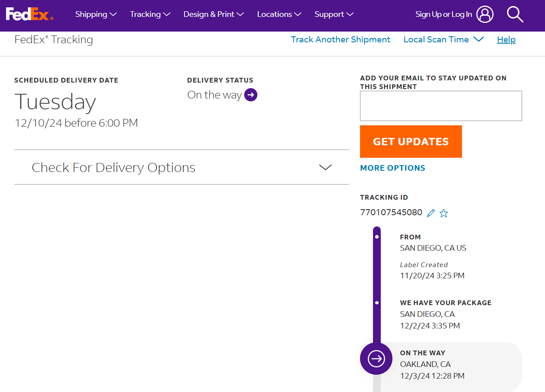Expand the Design & Print menu
Image resolution: width=545 pixels, height=392 pixels.
[214, 14]
